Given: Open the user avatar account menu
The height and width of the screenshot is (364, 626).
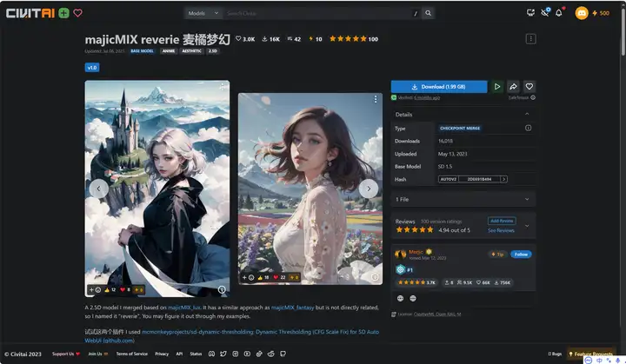Looking at the screenshot, I should tap(582, 13).
